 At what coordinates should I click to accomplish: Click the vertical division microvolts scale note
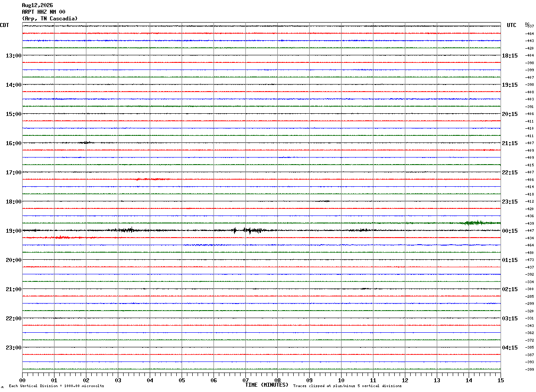tap(56, 386)
